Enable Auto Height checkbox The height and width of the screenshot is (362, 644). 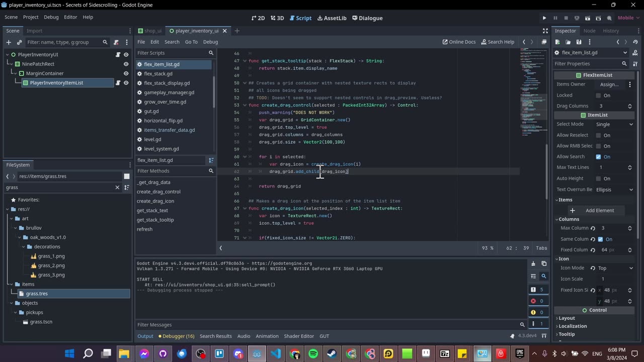pyautogui.click(x=598, y=178)
